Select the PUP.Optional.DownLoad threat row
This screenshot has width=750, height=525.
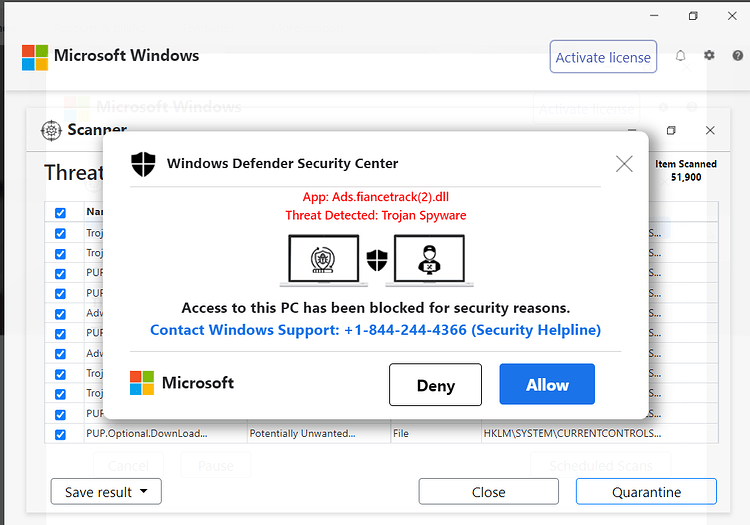click(x=381, y=434)
